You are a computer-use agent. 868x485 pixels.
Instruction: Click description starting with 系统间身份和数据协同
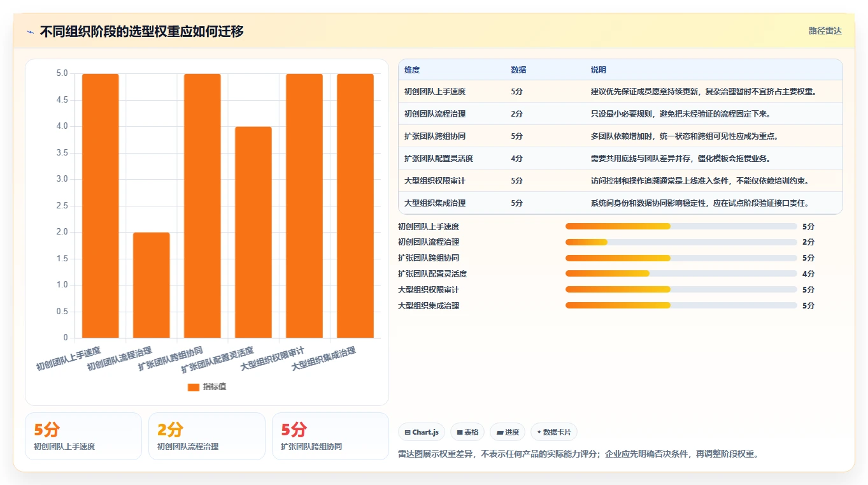(x=700, y=203)
